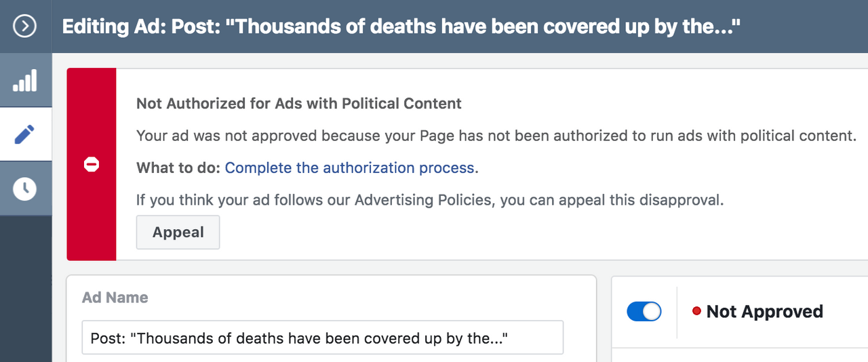Click the empty dark sidebar below the clock

coord(25,291)
